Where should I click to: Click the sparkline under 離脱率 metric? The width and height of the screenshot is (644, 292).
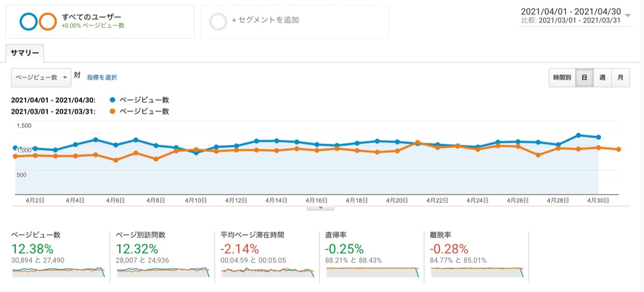pyautogui.click(x=477, y=272)
